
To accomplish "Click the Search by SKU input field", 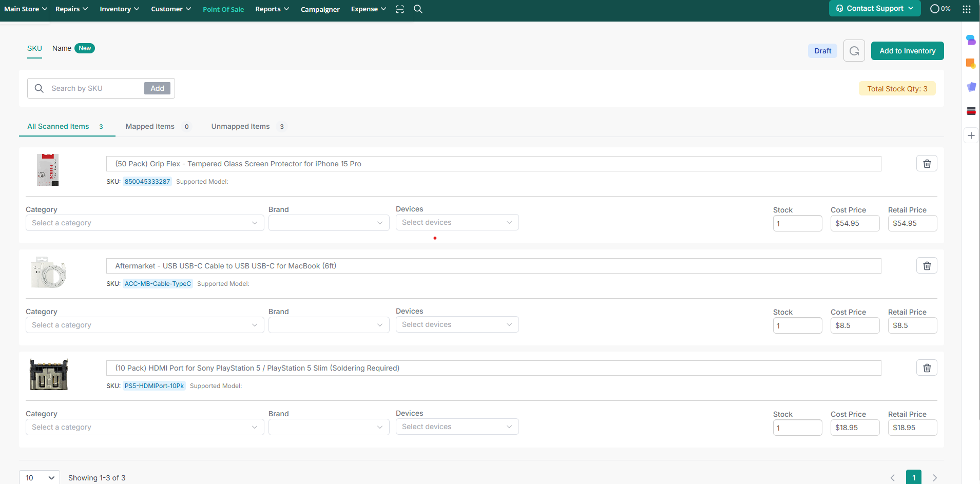I will [95, 88].
